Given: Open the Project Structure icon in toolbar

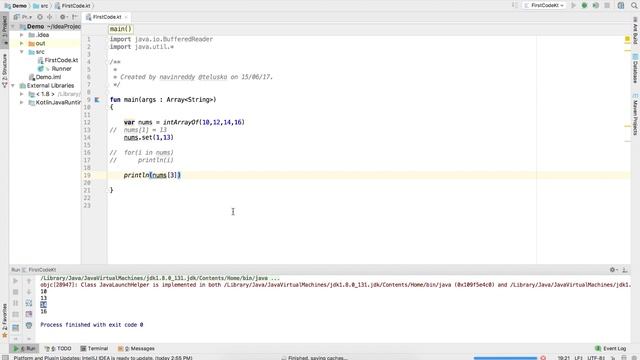Looking at the screenshot, I should pos(621,5).
